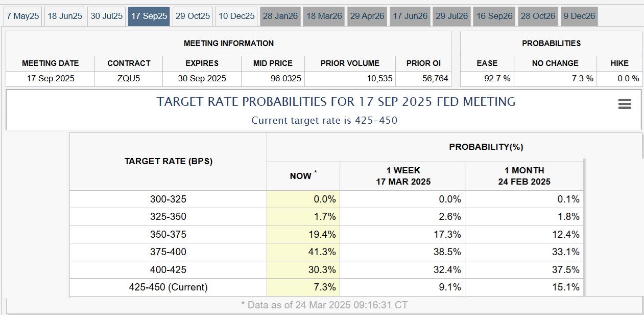Open the 30 Jul25 meeting tab

pyautogui.click(x=107, y=16)
